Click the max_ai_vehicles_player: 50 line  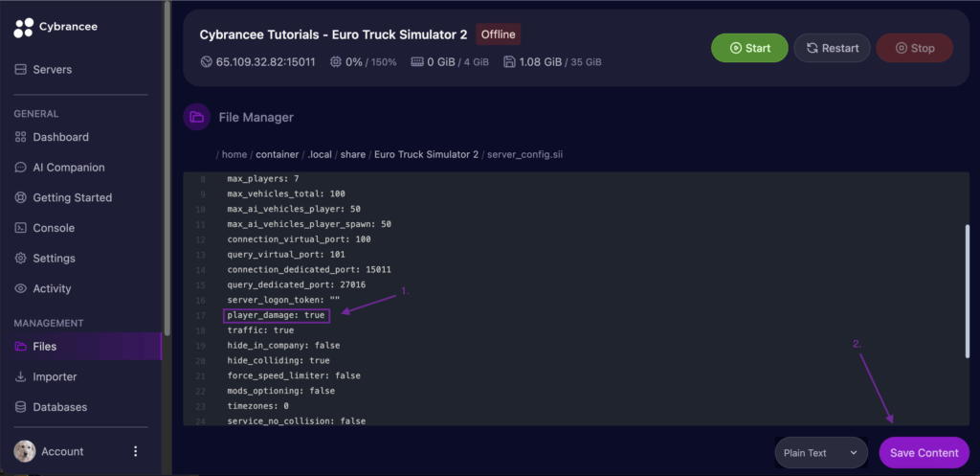(294, 209)
